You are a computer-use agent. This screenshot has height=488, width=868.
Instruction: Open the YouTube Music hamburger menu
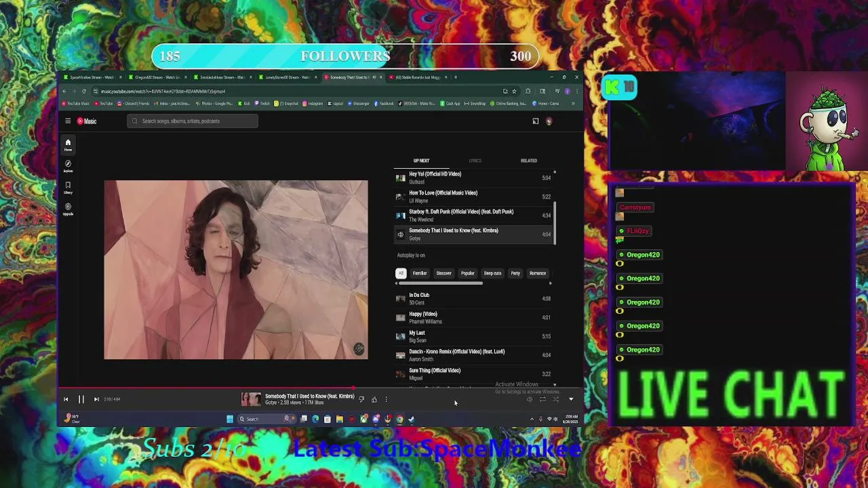click(x=68, y=121)
